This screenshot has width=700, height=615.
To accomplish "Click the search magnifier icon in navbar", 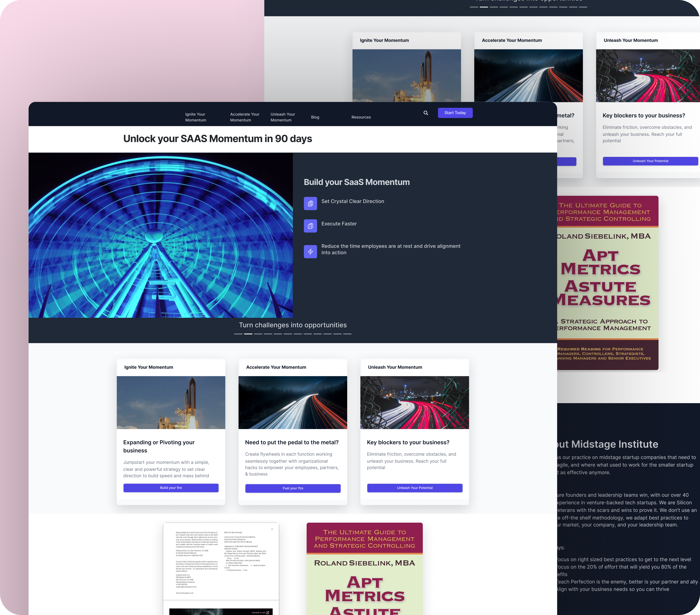I will point(426,113).
